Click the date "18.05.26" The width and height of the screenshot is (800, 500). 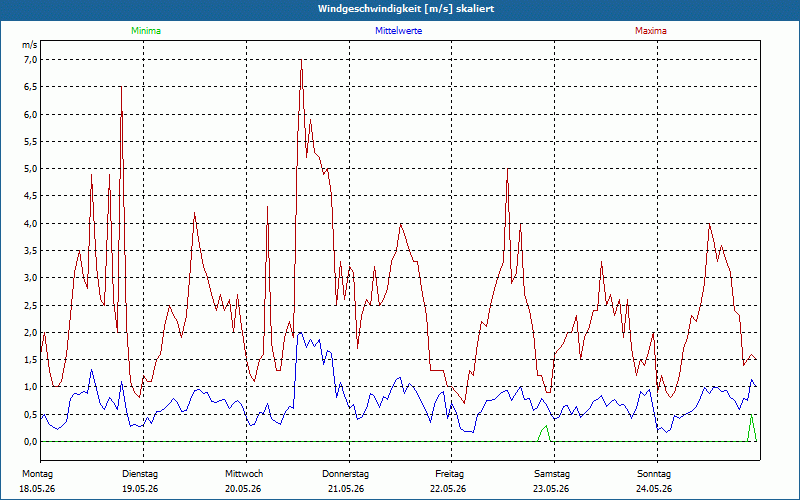click(37, 489)
